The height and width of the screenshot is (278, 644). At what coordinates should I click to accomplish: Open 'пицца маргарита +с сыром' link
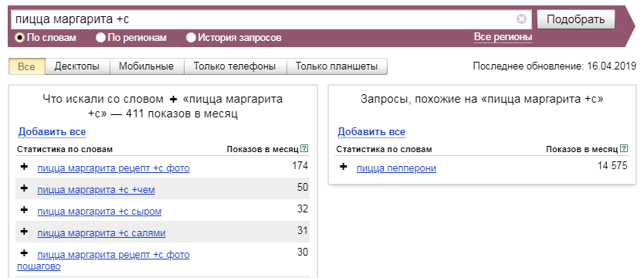(x=100, y=212)
